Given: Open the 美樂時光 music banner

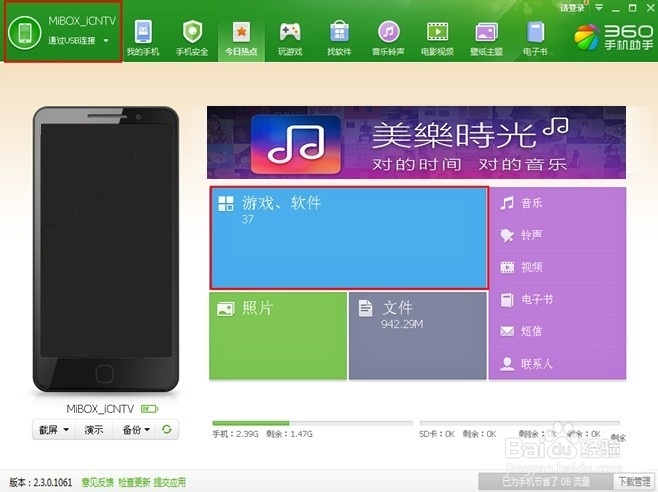Looking at the screenshot, I should 416,142.
